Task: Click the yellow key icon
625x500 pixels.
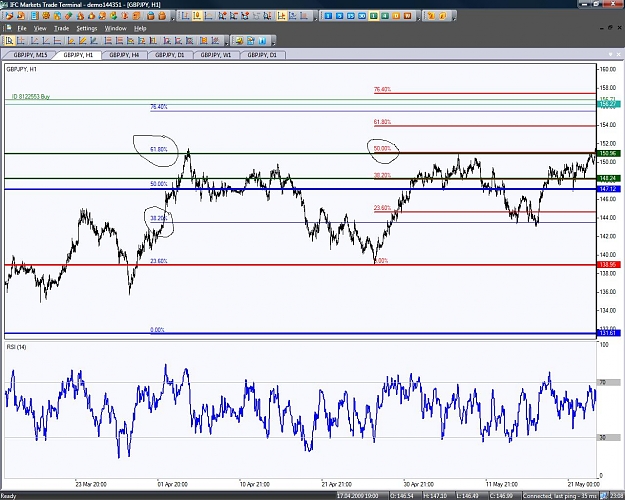Action: 239,40
